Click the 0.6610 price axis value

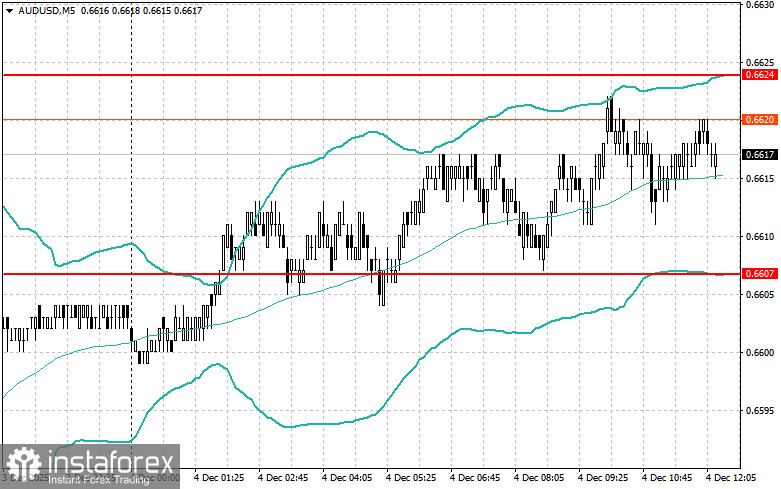point(760,237)
